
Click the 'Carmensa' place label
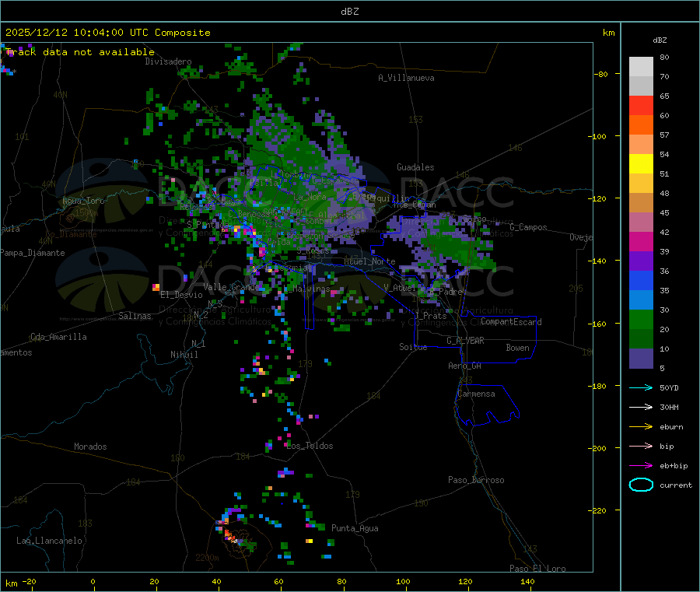[476, 394]
